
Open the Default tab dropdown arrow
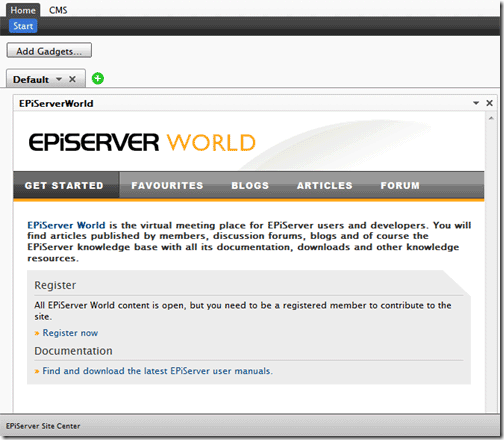tap(59, 79)
